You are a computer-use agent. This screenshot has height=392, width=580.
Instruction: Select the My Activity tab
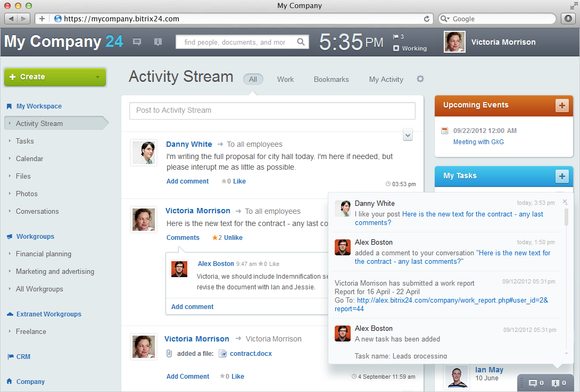[386, 79]
